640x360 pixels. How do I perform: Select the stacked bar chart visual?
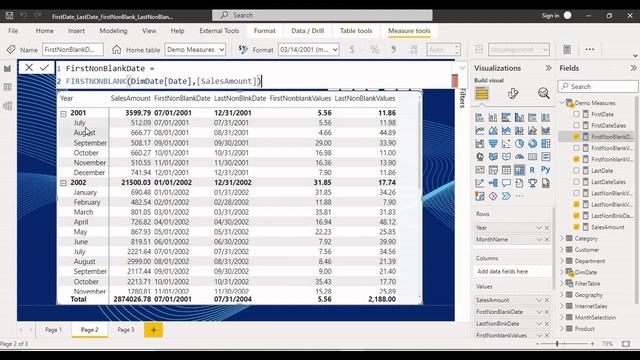coord(480,118)
